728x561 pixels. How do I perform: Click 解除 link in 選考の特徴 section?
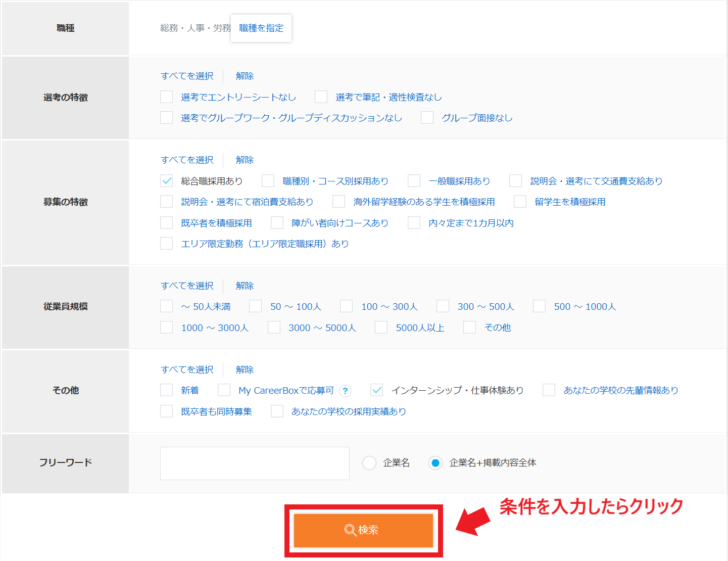tap(244, 76)
